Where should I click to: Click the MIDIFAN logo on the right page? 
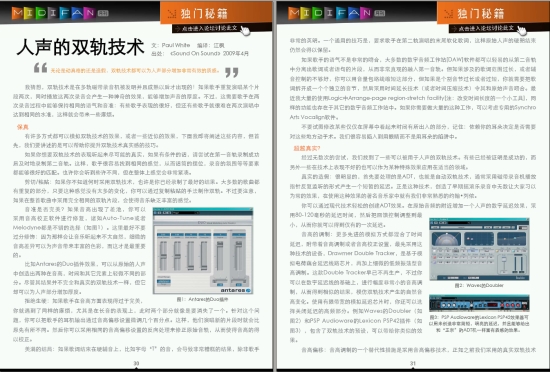point(337,13)
